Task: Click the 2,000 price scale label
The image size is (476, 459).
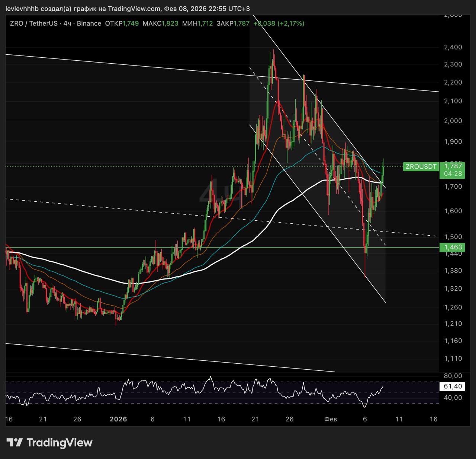Action: tap(453, 121)
